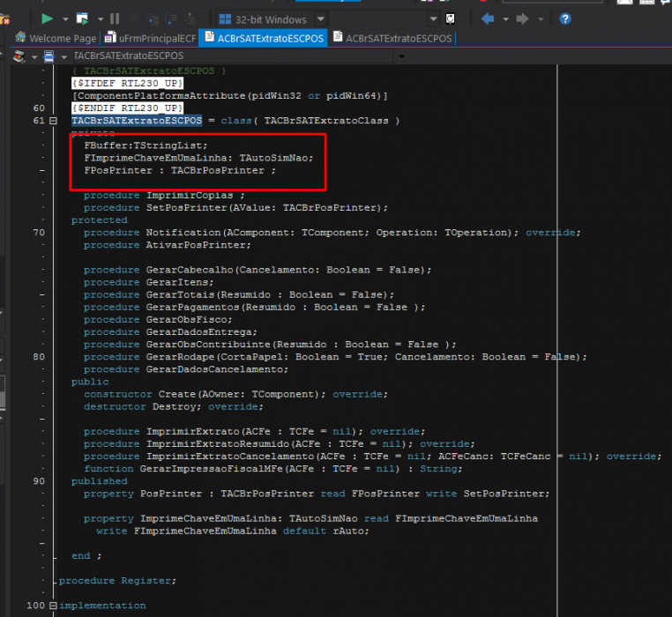Image resolution: width=672 pixels, height=617 pixels.
Task: Open the uFrmPrincipalECF tab
Action: coord(150,38)
